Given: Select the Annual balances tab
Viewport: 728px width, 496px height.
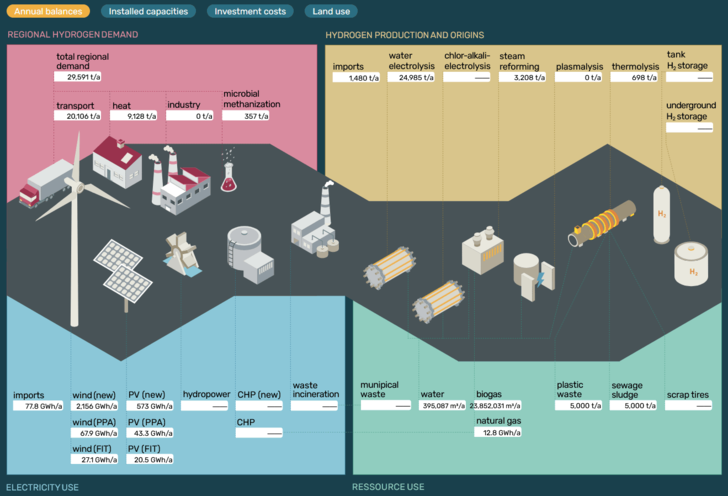Looking at the screenshot, I should 47,12.
